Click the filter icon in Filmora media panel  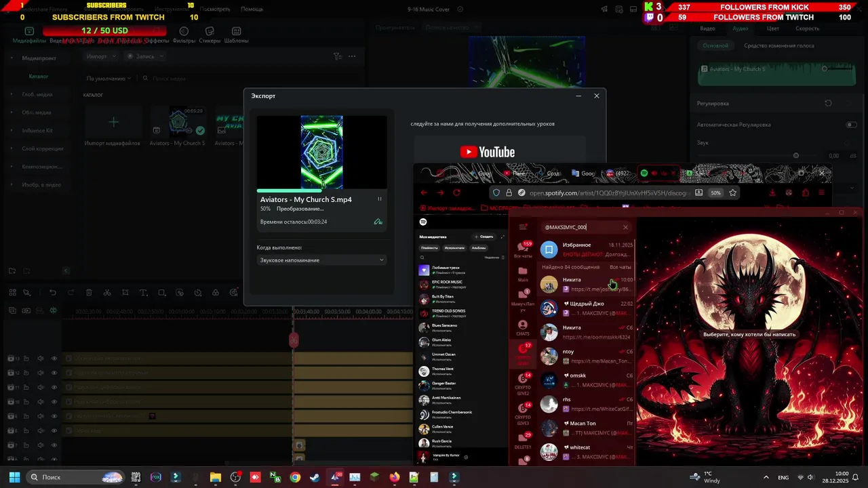(x=337, y=56)
